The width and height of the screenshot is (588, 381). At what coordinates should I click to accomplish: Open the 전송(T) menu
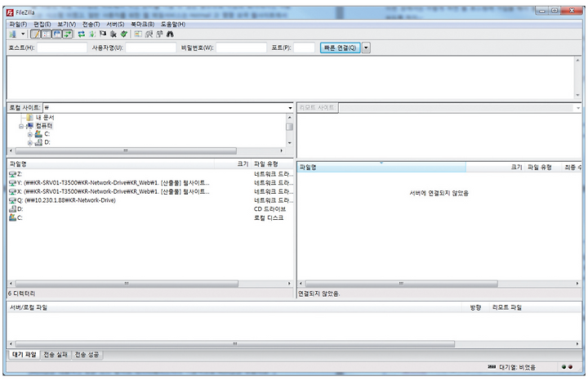point(91,24)
